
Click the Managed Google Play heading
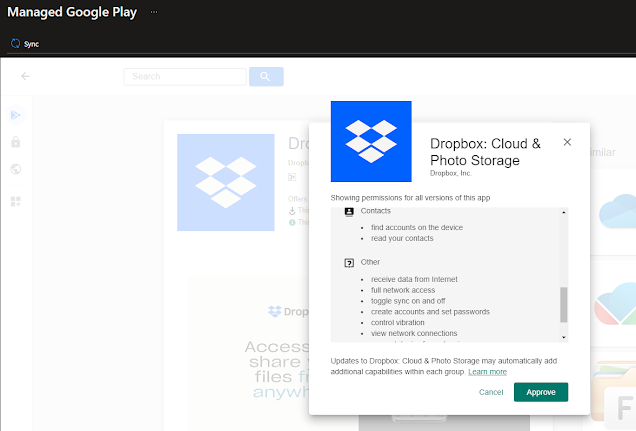[72, 12]
